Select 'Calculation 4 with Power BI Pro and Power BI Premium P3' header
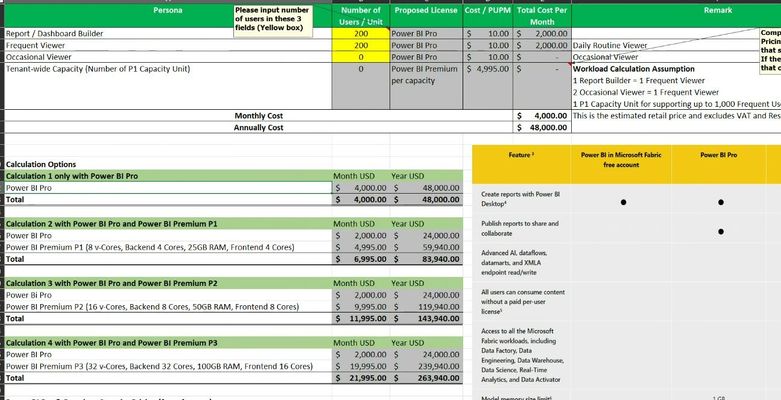 pyautogui.click(x=168, y=343)
